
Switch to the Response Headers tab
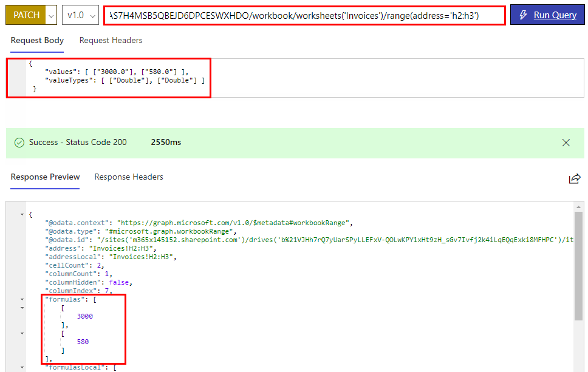click(129, 177)
